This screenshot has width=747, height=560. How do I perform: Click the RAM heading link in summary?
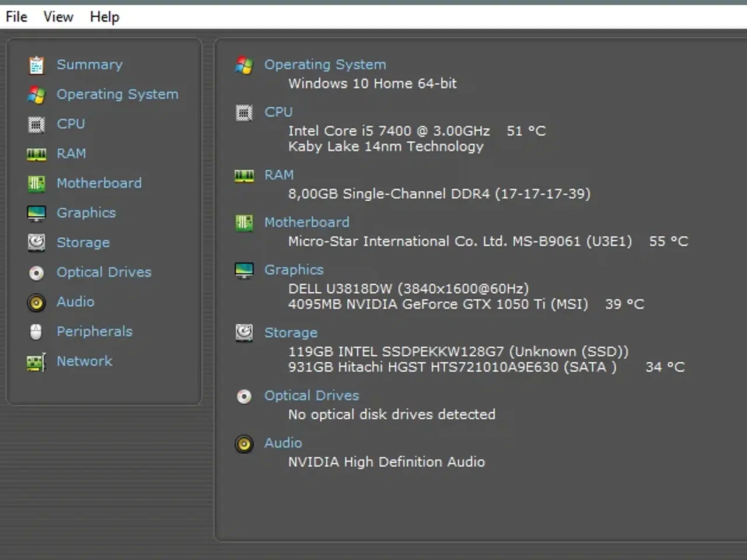pyautogui.click(x=279, y=175)
